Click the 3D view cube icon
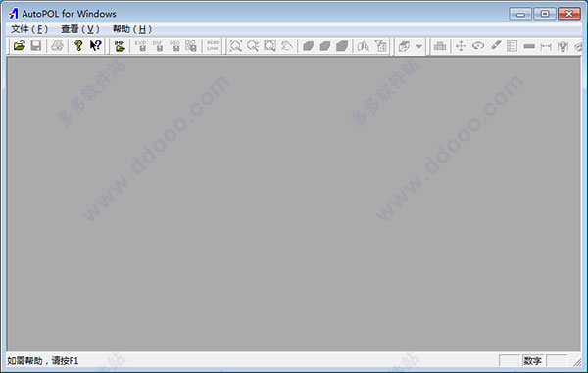 tap(404, 46)
